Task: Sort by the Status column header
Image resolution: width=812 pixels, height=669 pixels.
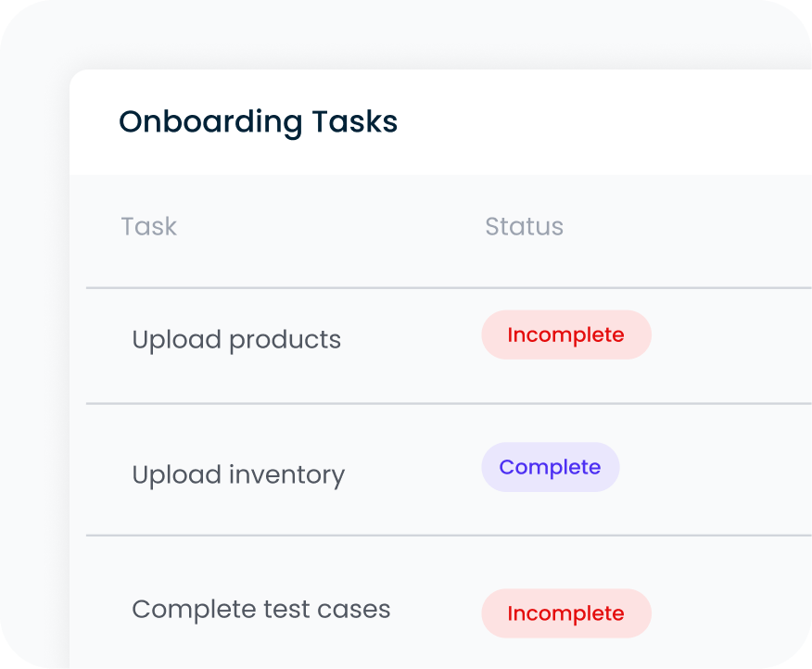Action: click(524, 227)
